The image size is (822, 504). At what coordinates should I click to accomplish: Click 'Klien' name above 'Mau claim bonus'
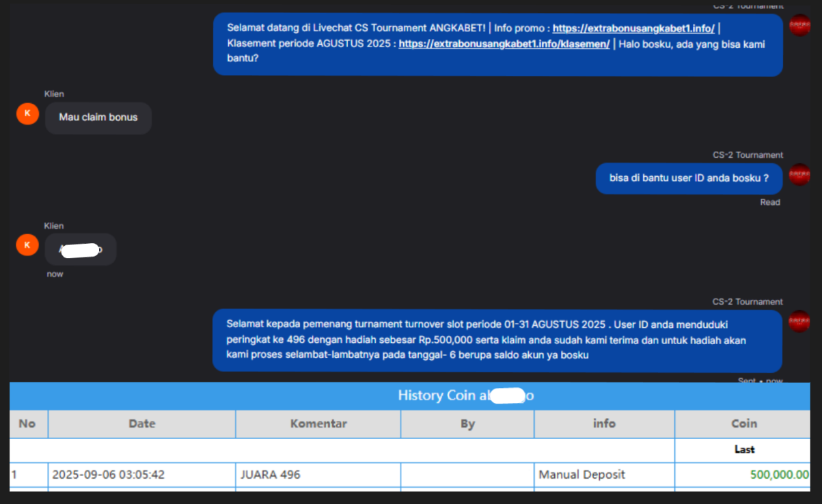click(x=54, y=94)
